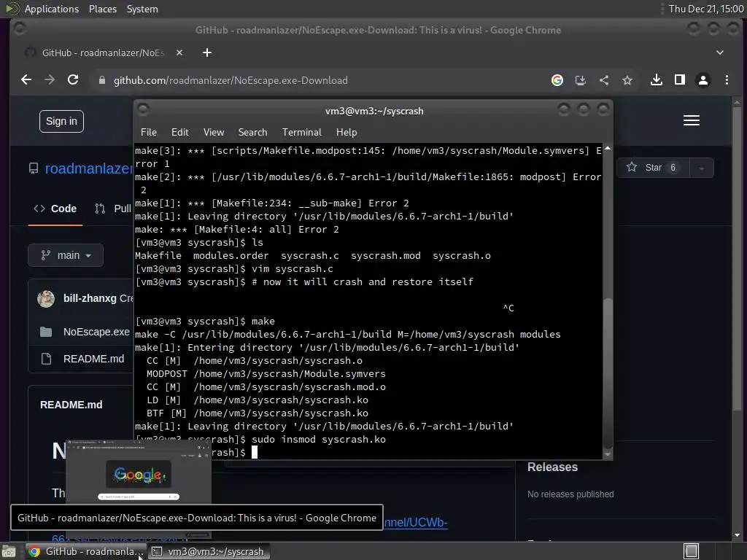Click the site lock icon in address bar
Viewport: 747px width, 560px height.
101,80
